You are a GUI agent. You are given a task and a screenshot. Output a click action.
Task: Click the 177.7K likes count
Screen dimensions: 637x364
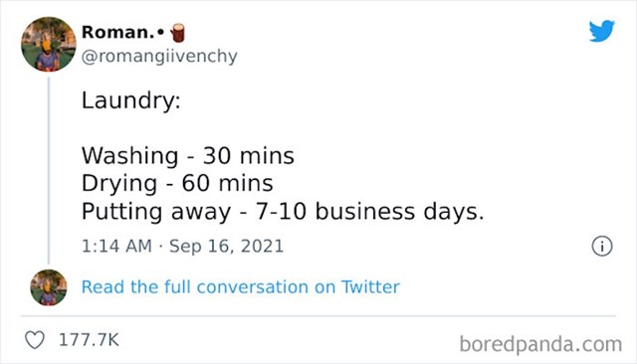(x=89, y=340)
